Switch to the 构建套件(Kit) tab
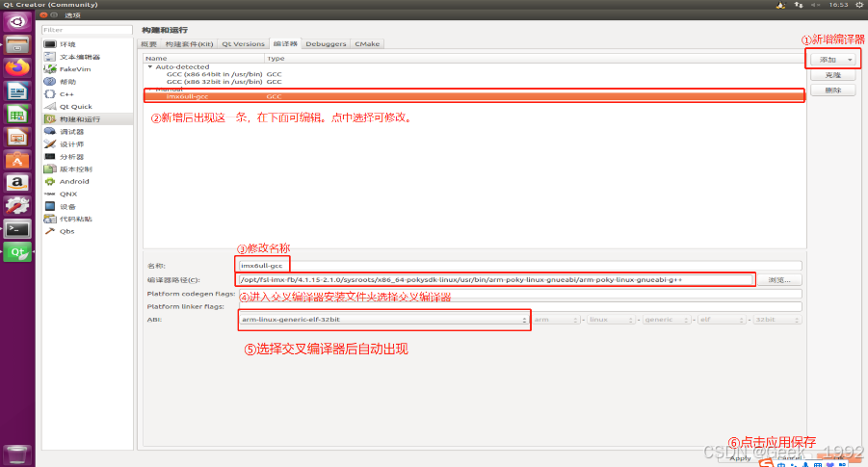The image size is (868, 467). (189, 43)
